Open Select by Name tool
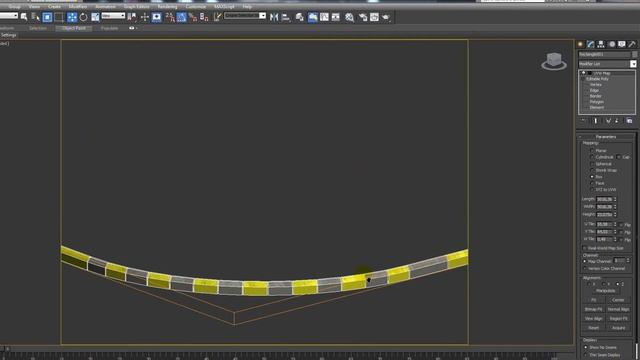Viewport: 640px width, 360px height. (36, 17)
